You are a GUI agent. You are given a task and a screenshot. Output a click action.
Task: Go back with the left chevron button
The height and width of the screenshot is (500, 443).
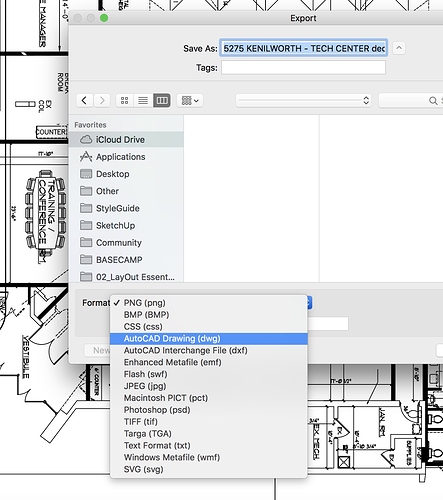tap(84, 100)
